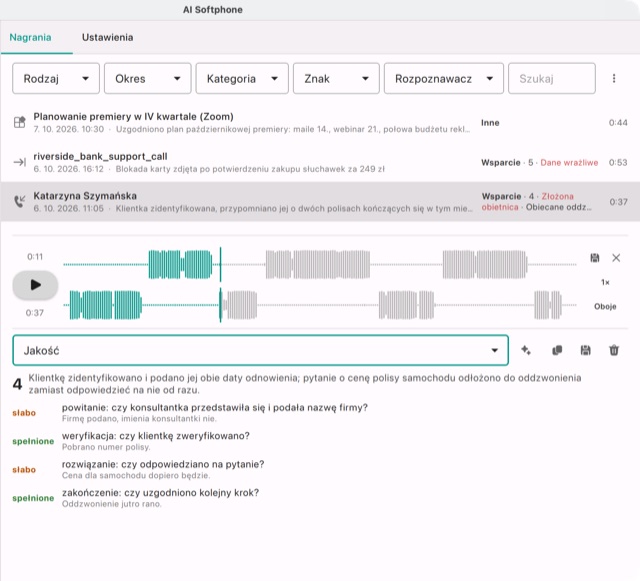Click the powitanie criterion question
The image size is (640, 581).
tap(215, 407)
